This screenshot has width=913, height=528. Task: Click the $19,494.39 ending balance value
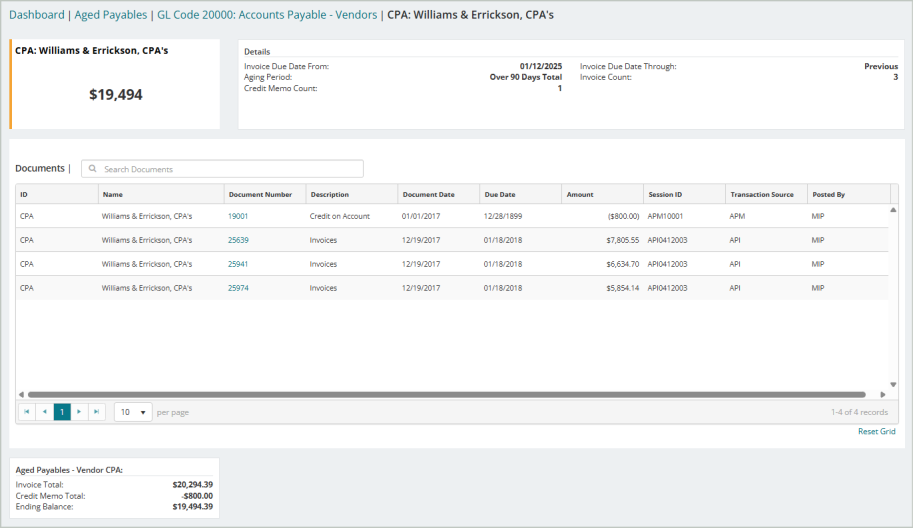click(192, 506)
